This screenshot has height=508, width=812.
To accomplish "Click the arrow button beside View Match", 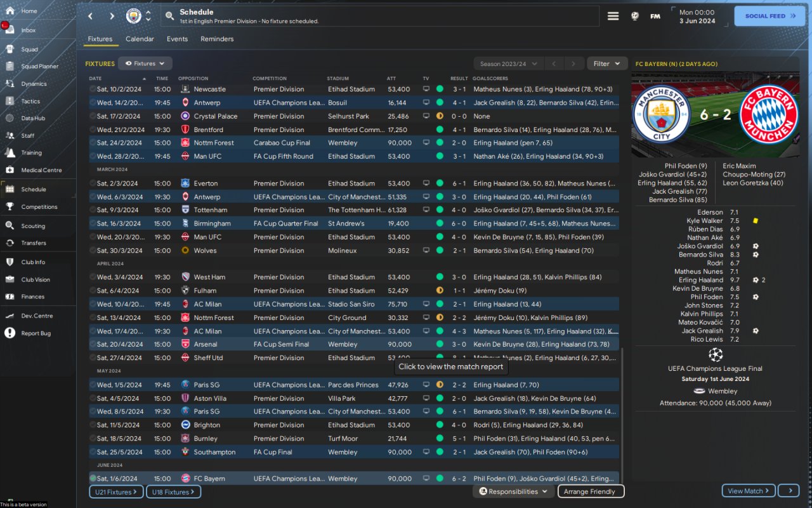I will pos(789,491).
